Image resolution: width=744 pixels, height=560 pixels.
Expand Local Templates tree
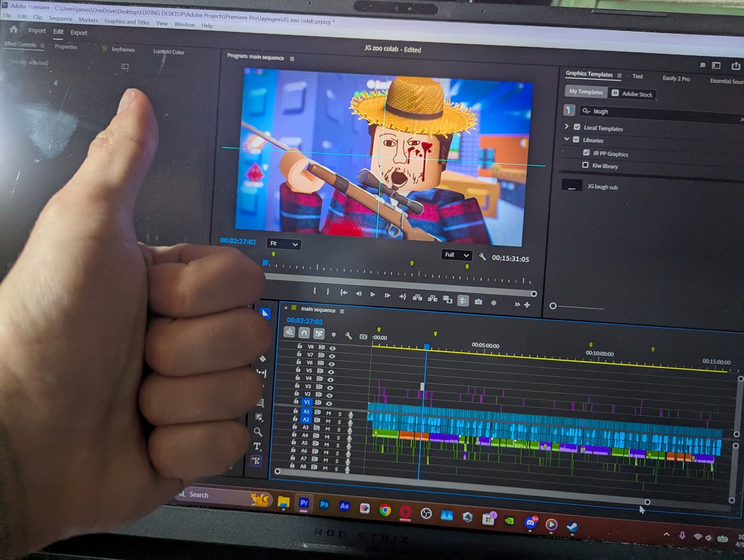(x=567, y=126)
